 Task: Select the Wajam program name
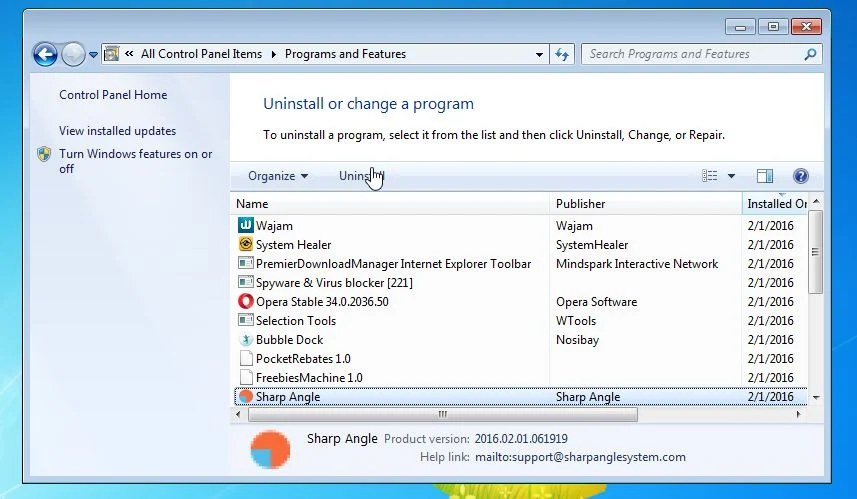click(274, 225)
